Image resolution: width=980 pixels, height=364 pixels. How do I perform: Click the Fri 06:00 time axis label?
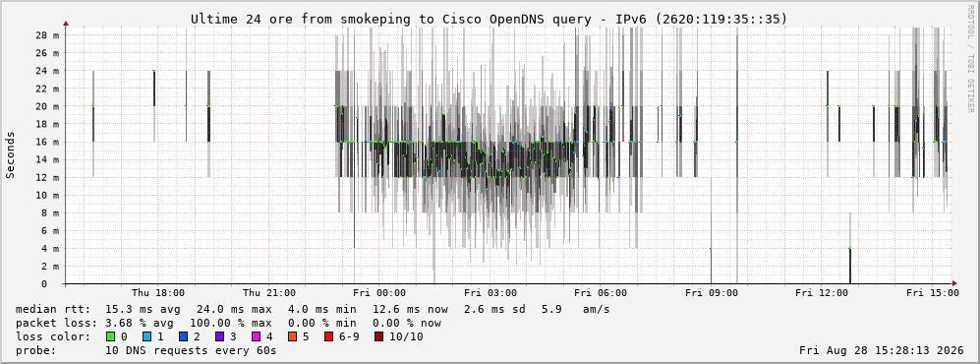[601, 292]
